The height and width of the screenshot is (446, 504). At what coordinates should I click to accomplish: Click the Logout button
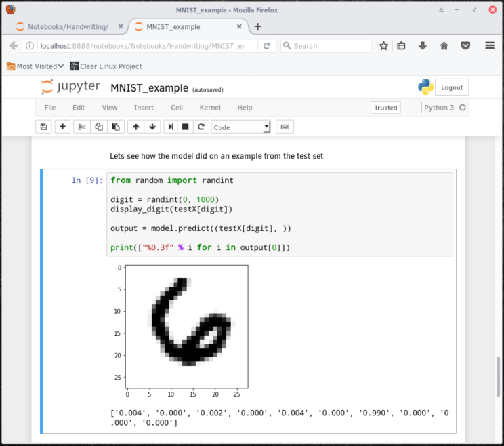pyautogui.click(x=452, y=87)
